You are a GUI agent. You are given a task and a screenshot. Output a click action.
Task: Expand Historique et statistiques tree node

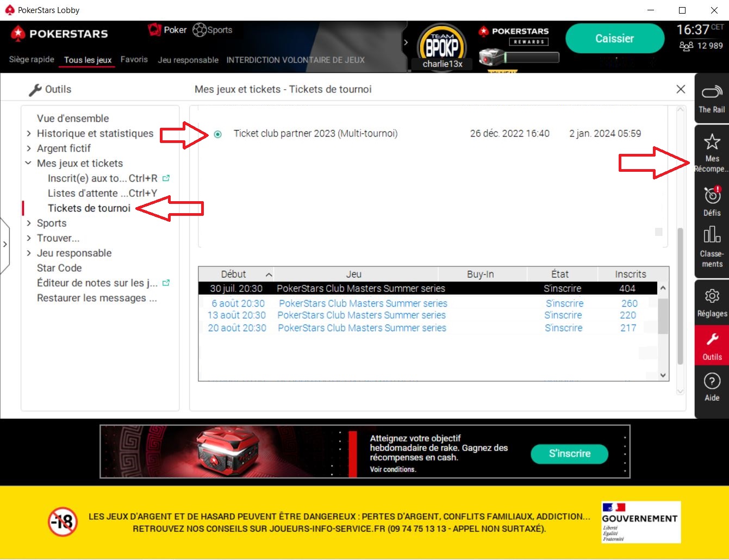click(29, 133)
